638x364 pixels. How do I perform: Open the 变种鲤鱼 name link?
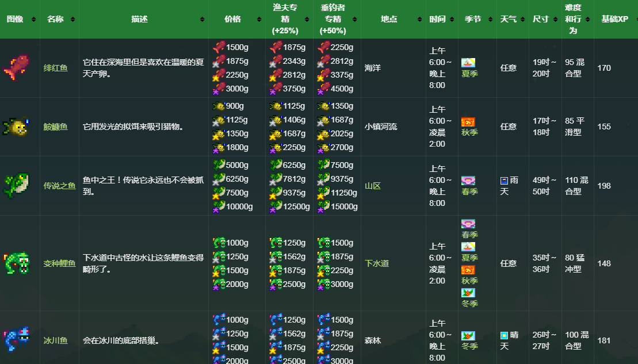[59, 263]
